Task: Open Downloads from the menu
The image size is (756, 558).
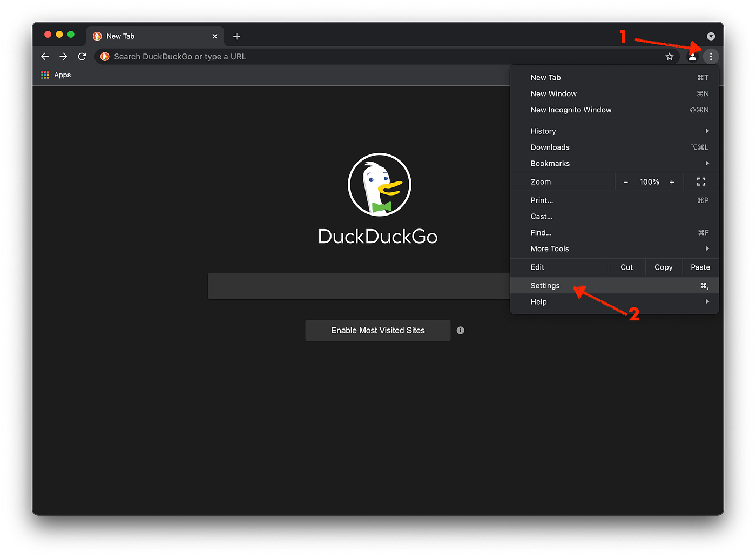Action: coord(615,147)
